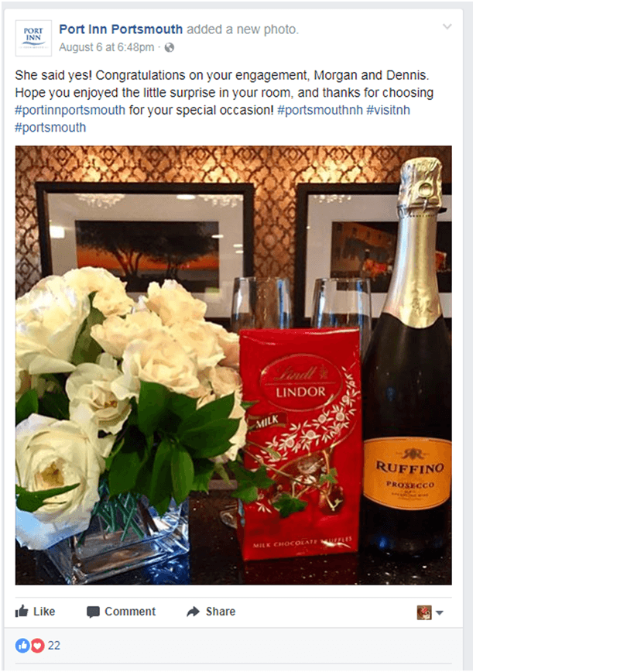
Task: Expand the post options chevron at top right
Action: click(447, 26)
